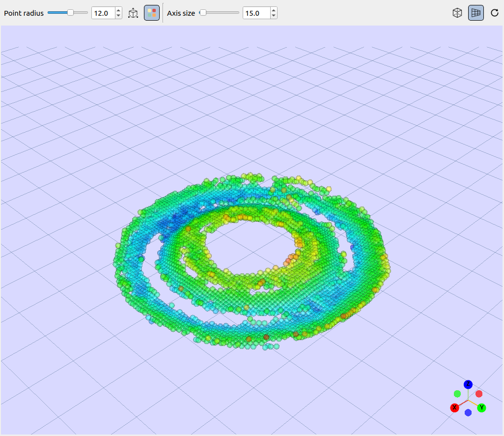
Task: Toggle the grid display button
Action: click(476, 13)
